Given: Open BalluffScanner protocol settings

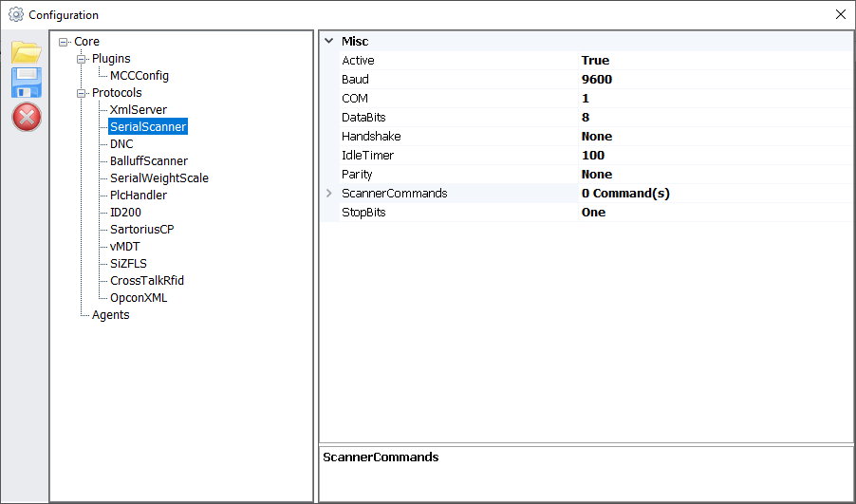Looking at the screenshot, I should pyautogui.click(x=148, y=161).
